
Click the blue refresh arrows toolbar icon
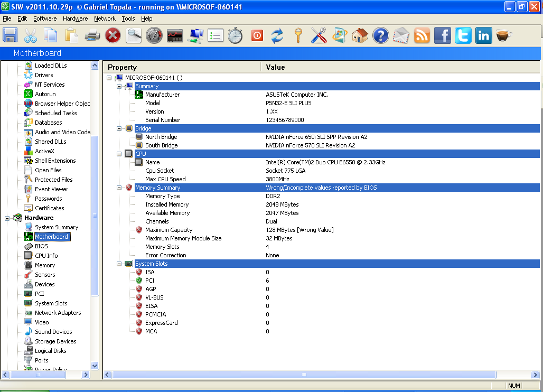click(x=277, y=35)
